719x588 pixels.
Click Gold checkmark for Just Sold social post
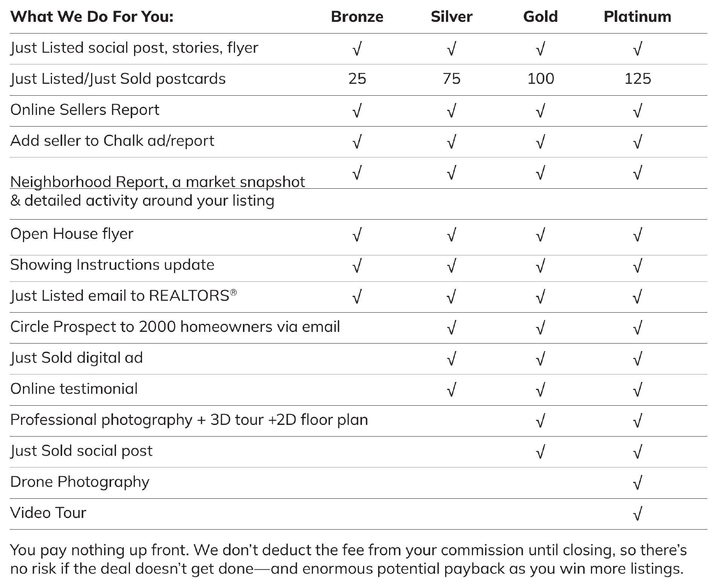click(540, 452)
